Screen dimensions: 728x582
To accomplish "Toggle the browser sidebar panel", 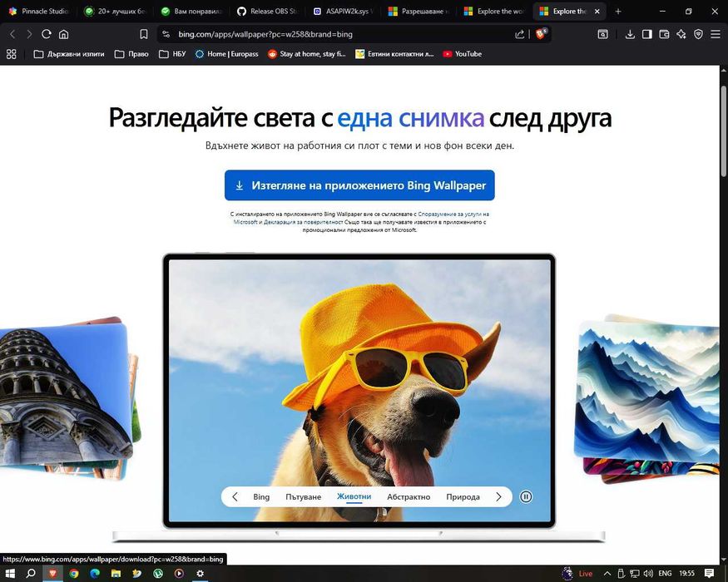I will (x=647, y=34).
